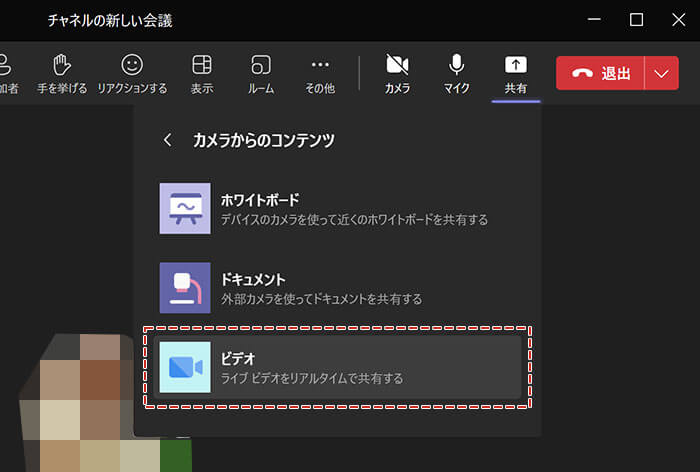Close the meeting window
This screenshot has height=472, width=700.
click(x=679, y=20)
